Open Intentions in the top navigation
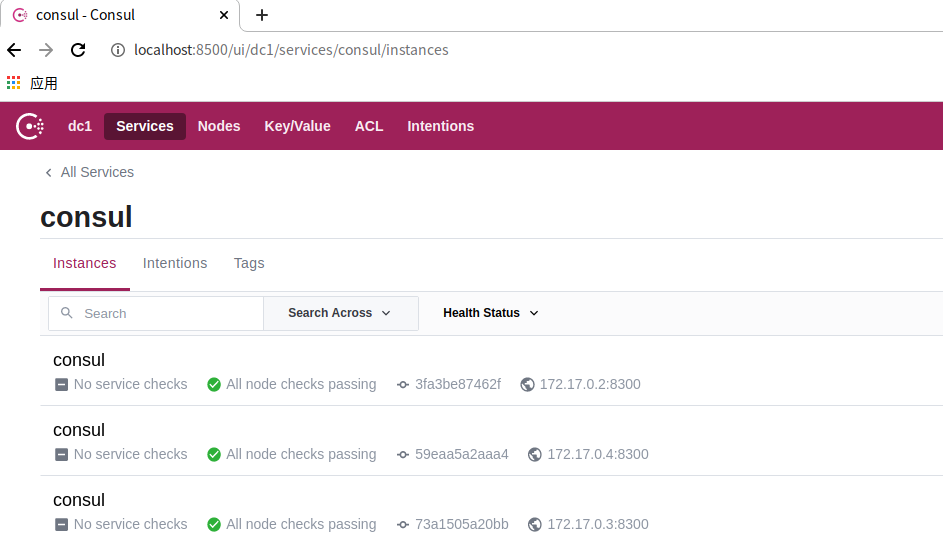Viewport: 943px width, 539px height. pos(441,126)
